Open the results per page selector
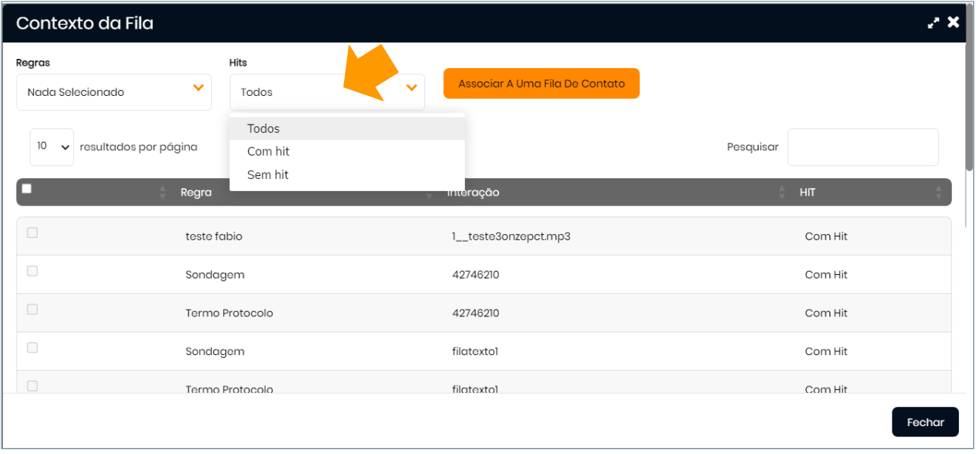 (51, 147)
